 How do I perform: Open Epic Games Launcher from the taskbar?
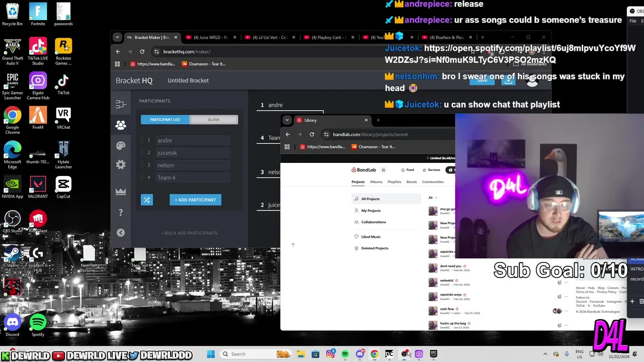[434, 354]
